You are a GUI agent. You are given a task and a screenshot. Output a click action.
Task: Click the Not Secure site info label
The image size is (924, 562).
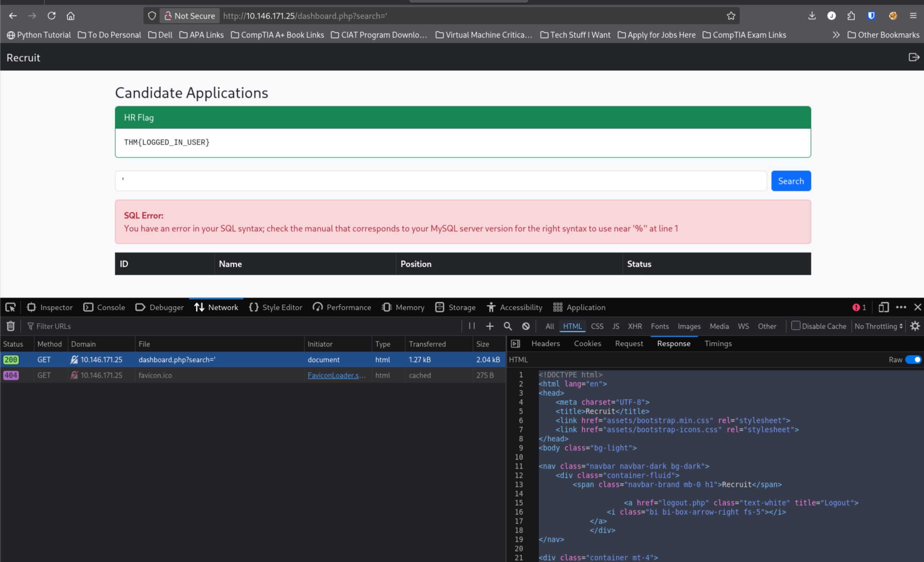(189, 16)
